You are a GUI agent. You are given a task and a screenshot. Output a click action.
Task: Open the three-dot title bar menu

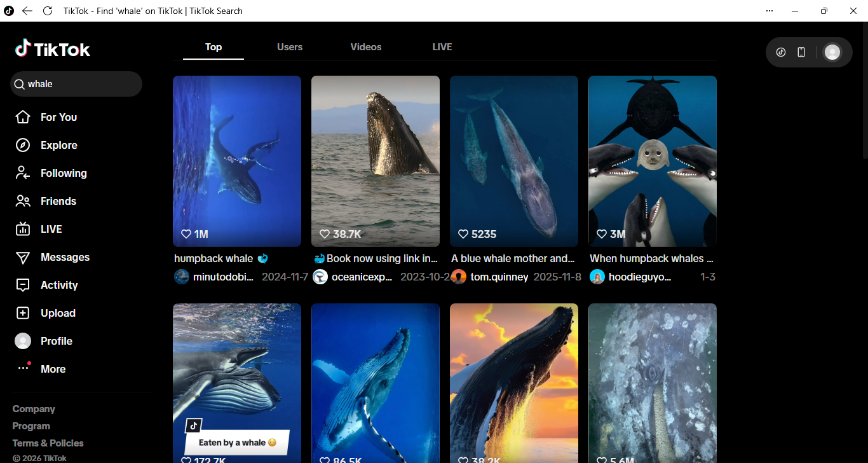tap(770, 11)
